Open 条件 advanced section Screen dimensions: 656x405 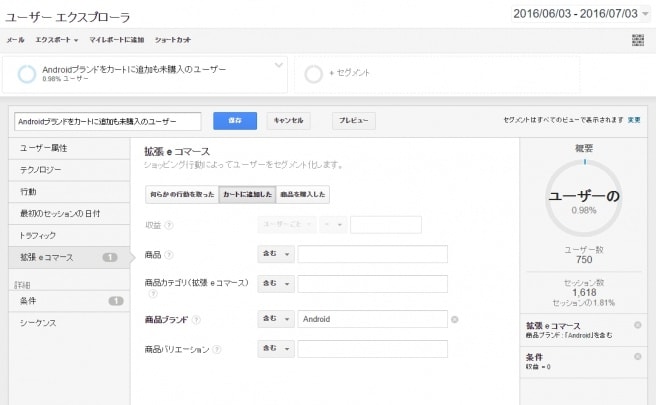(x=69, y=301)
